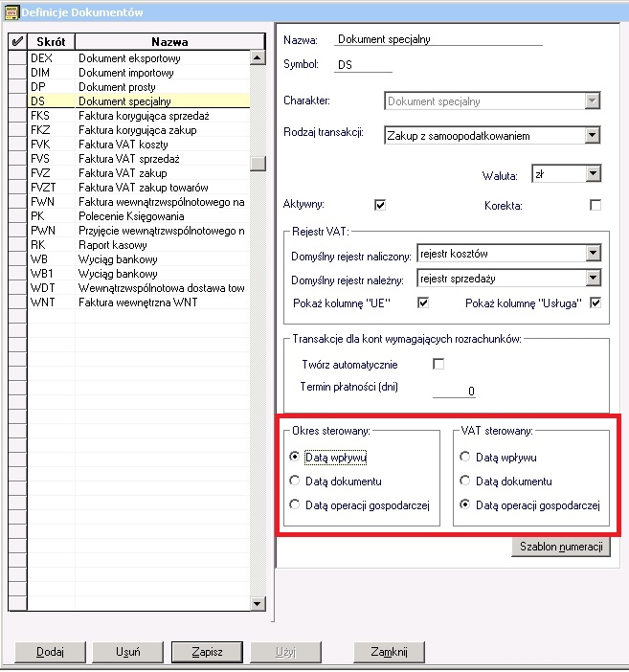Click the list scrollbar down arrow

coord(258,603)
